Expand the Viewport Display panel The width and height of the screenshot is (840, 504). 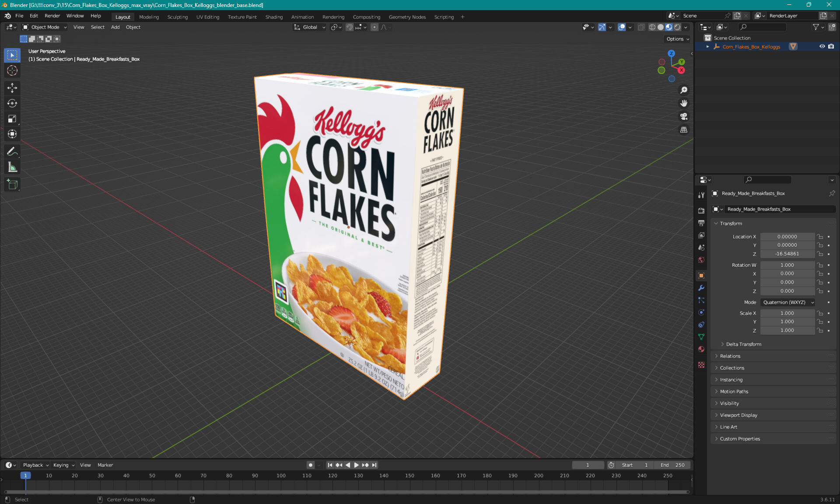[773, 415]
